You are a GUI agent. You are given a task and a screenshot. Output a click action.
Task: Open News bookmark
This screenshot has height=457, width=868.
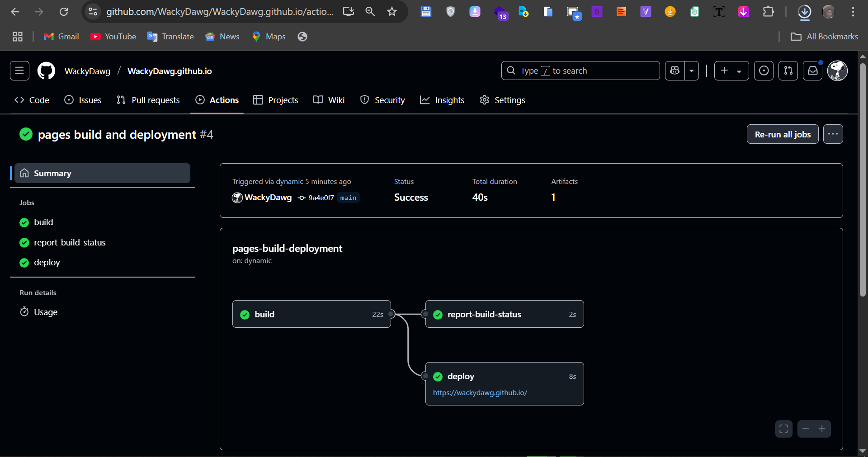pos(222,37)
